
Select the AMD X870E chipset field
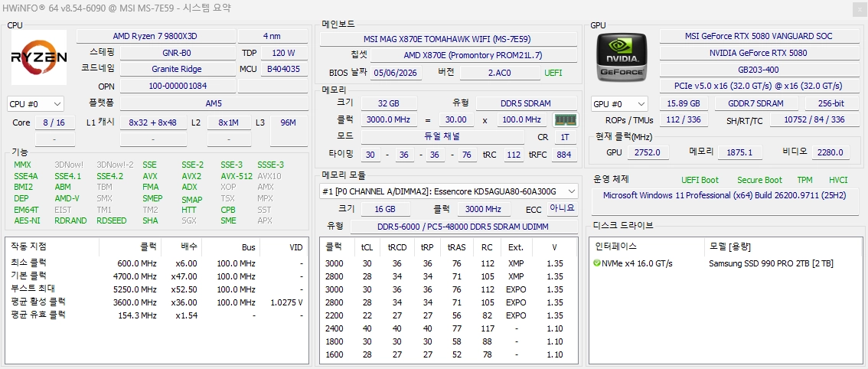[473, 55]
